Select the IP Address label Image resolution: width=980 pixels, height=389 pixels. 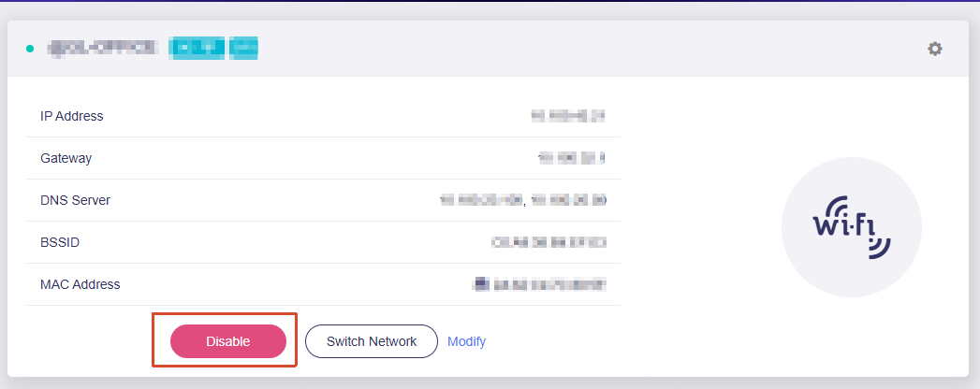click(72, 116)
